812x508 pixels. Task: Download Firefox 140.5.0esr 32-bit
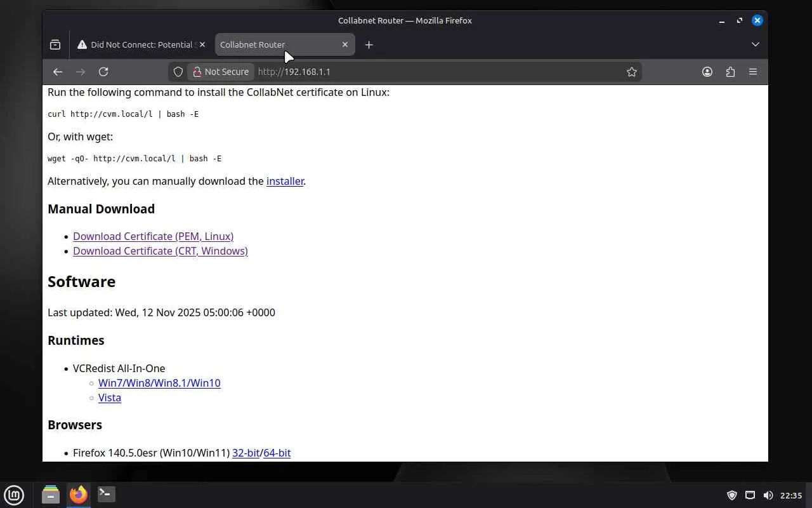tap(246, 453)
